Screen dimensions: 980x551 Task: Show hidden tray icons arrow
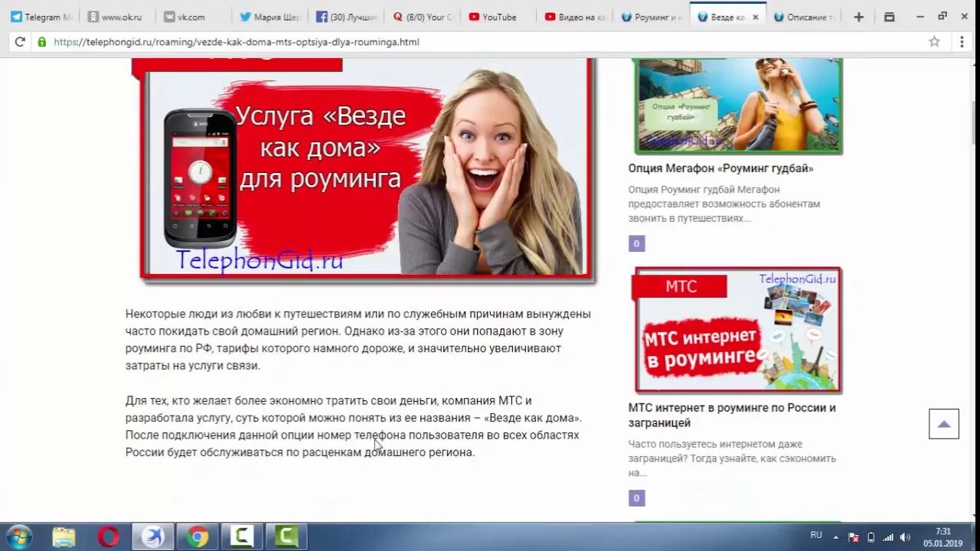(836, 537)
